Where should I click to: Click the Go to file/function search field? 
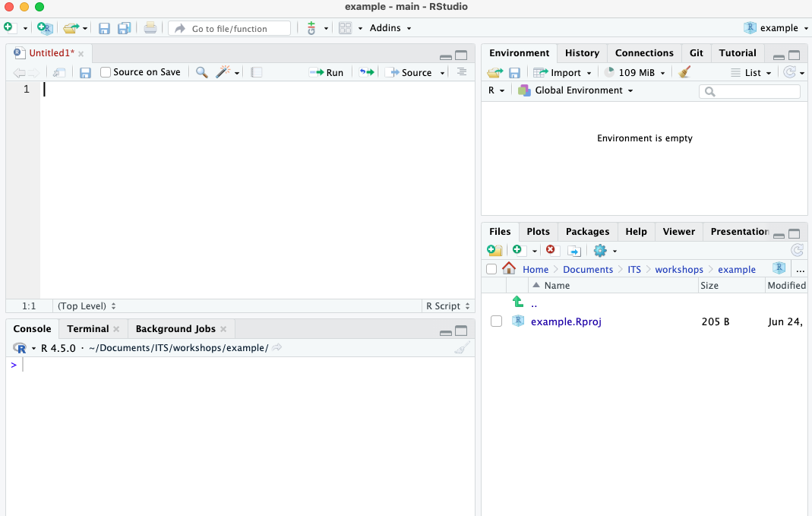[x=229, y=28]
